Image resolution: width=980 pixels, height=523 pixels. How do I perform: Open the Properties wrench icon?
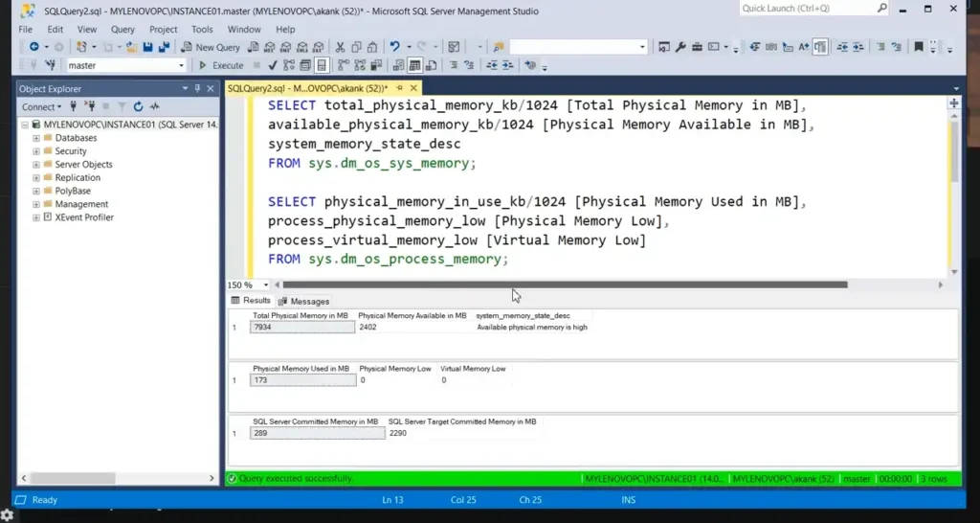[680, 47]
